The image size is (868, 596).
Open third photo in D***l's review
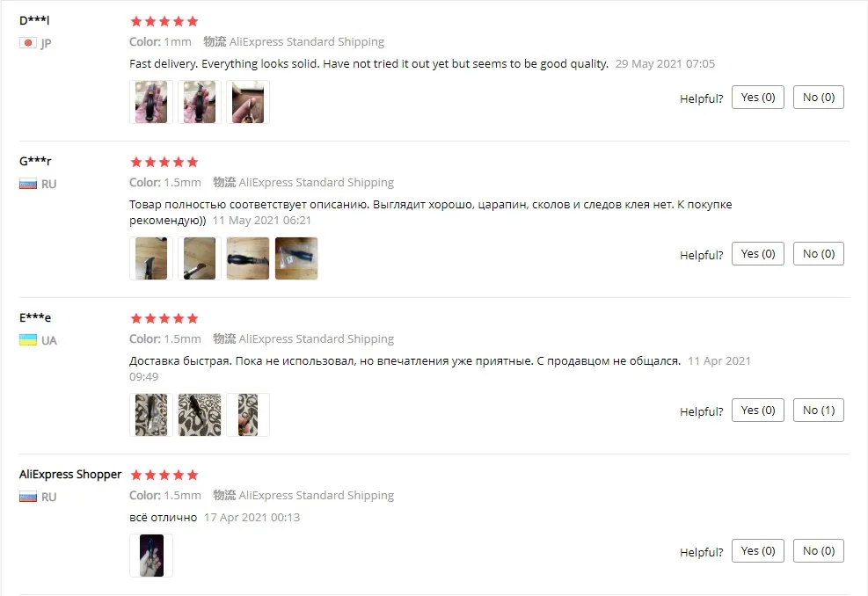click(248, 102)
